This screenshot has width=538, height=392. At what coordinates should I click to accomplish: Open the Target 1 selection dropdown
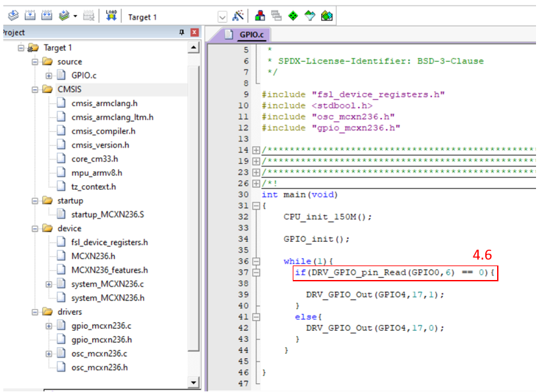222,16
